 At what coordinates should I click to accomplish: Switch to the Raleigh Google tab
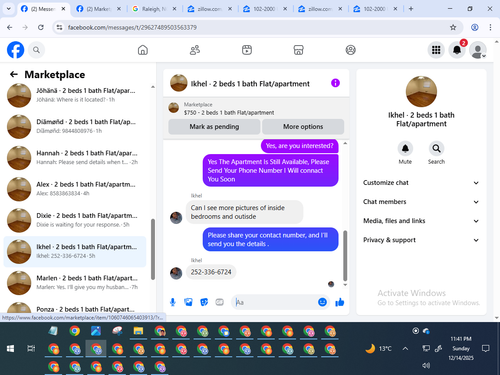click(153, 9)
